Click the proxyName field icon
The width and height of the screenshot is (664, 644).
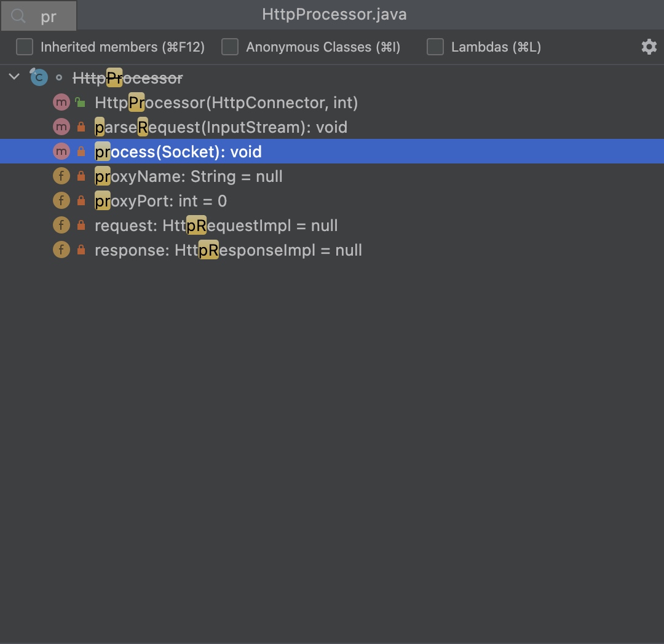point(61,176)
